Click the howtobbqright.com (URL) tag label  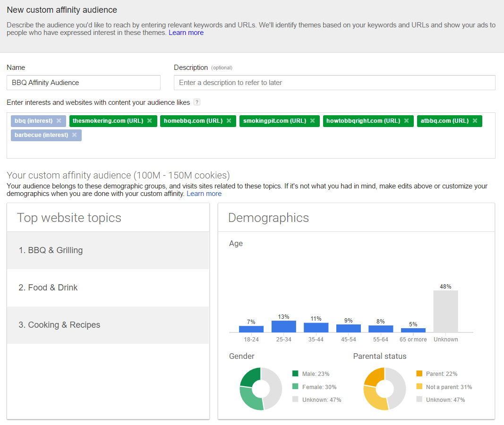point(363,121)
